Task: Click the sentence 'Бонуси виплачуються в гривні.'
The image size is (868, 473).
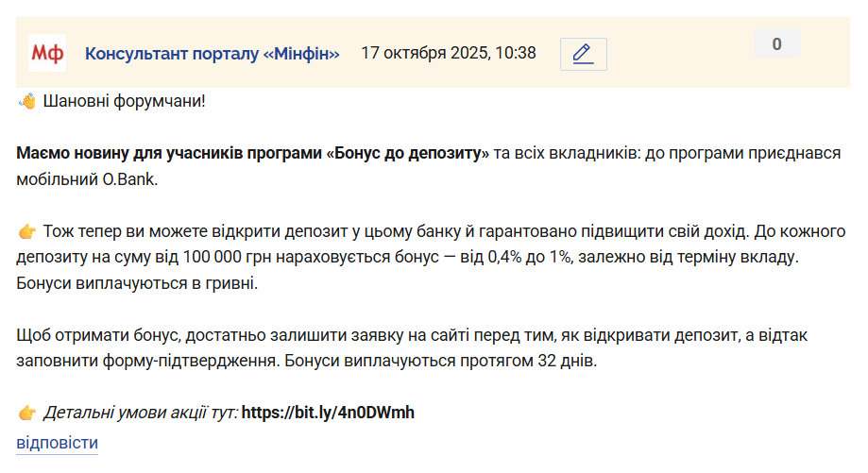Action: coord(137,282)
